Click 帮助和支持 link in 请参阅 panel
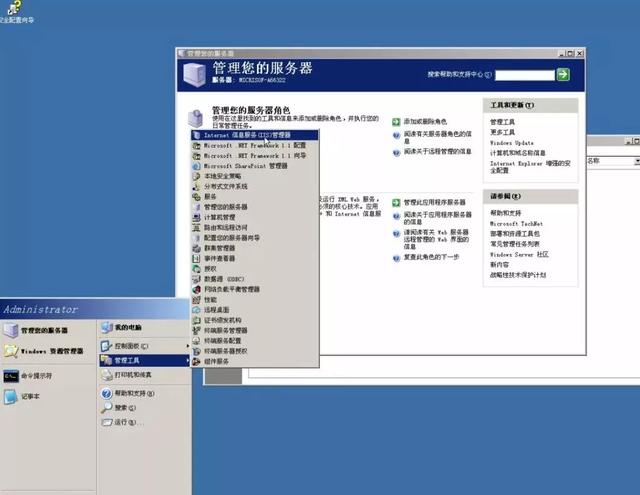 pos(505,213)
